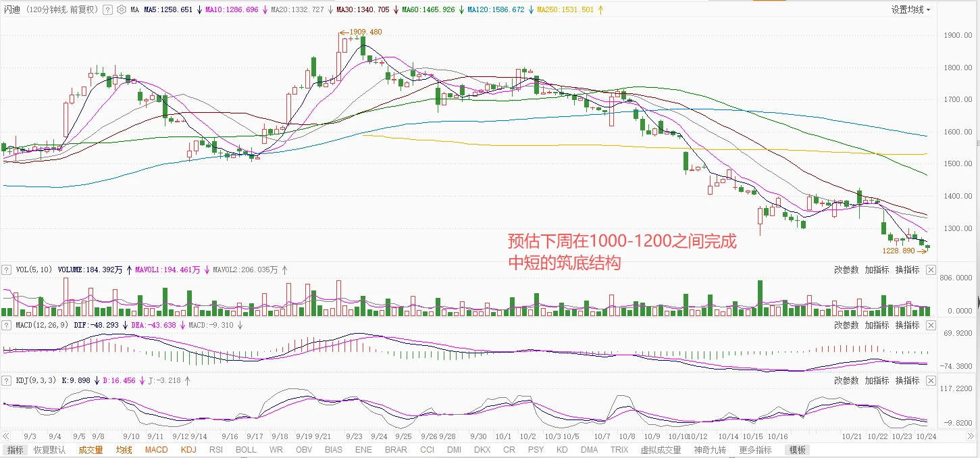This screenshot has height=458, width=980.
Task: Click 换指标 in the KDJ panel
Action: coord(908,380)
